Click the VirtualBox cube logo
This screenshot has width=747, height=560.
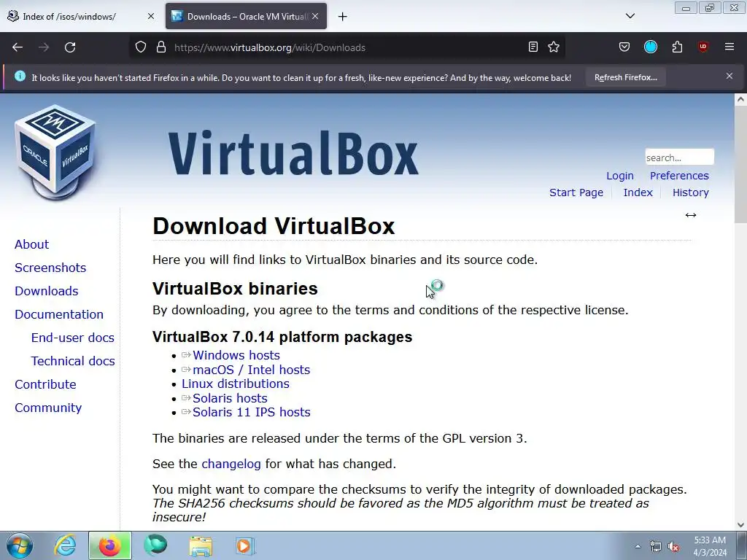tap(55, 152)
